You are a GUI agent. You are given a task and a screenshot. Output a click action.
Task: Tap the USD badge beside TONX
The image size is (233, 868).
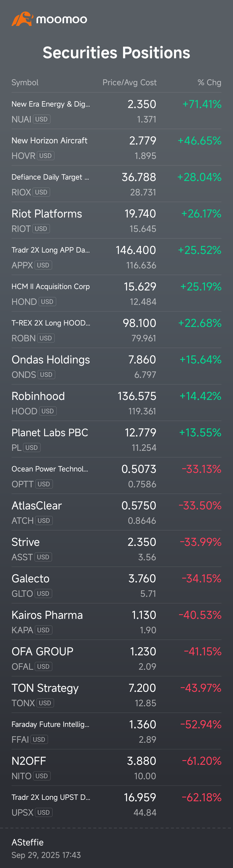click(x=45, y=703)
